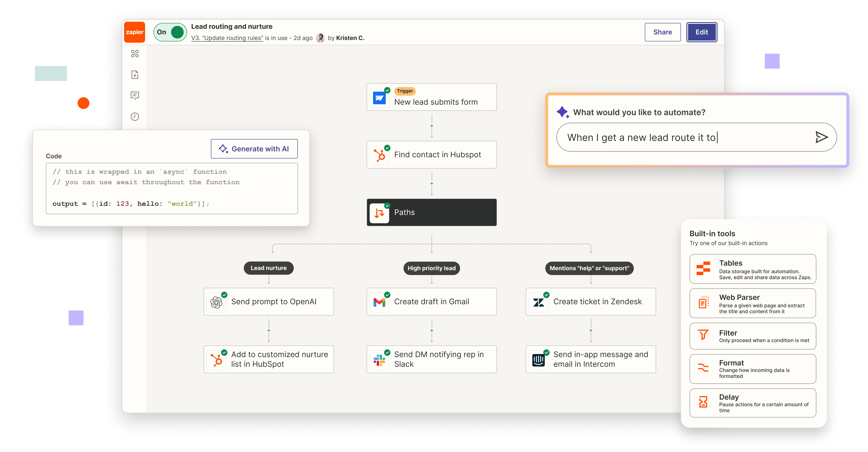Click the Slack icon
The image size is (868, 452).
pyautogui.click(x=379, y=360)
